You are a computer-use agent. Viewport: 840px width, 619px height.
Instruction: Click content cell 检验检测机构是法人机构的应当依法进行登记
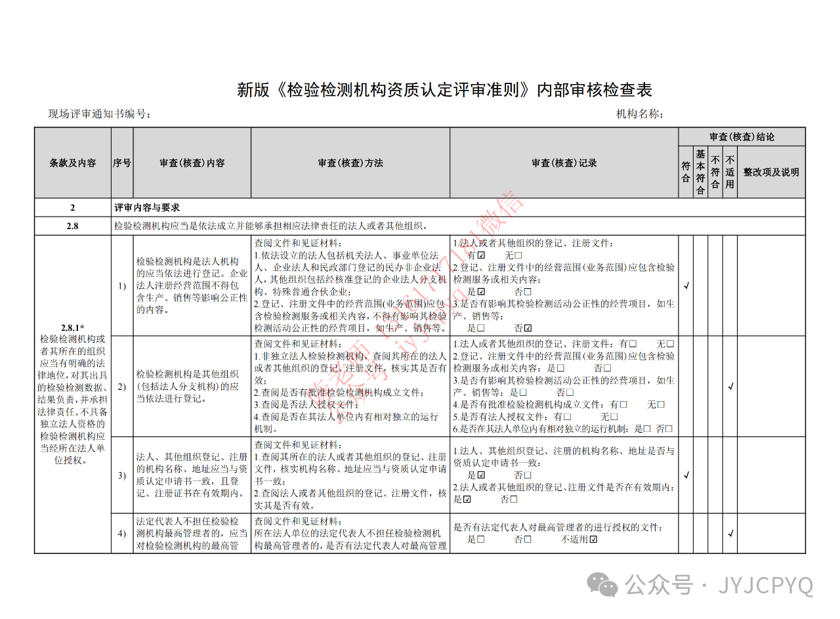coord(192,286)
